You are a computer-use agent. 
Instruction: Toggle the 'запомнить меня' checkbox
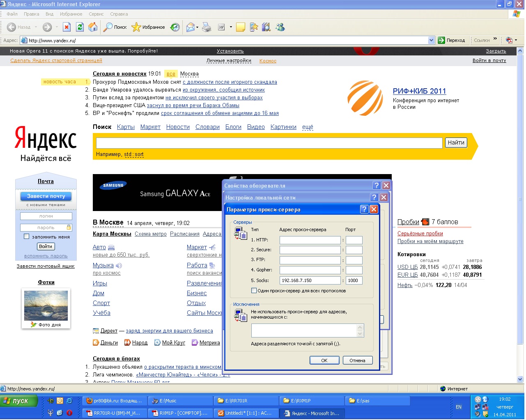pyautogui.click(x=27, y=236)
